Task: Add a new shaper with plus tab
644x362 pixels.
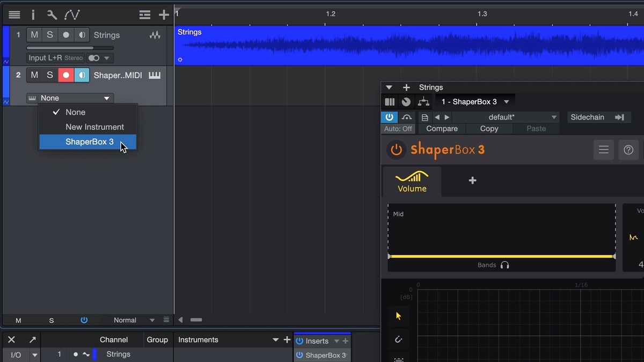Action: [472, 181]
